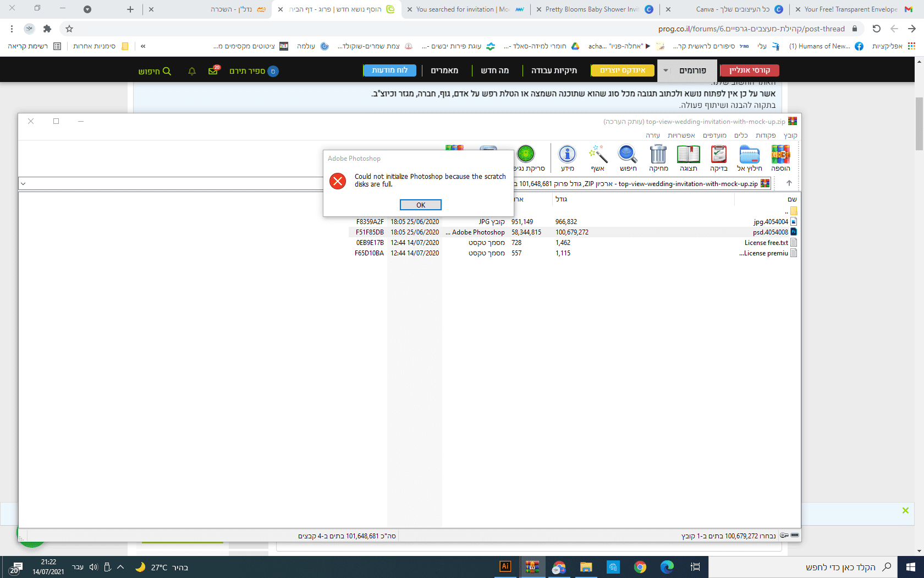Viewport: 924px width, 578px height.
Task: Open the WinRAR אפשרויות (Options) menu
Action: point(681,135)
